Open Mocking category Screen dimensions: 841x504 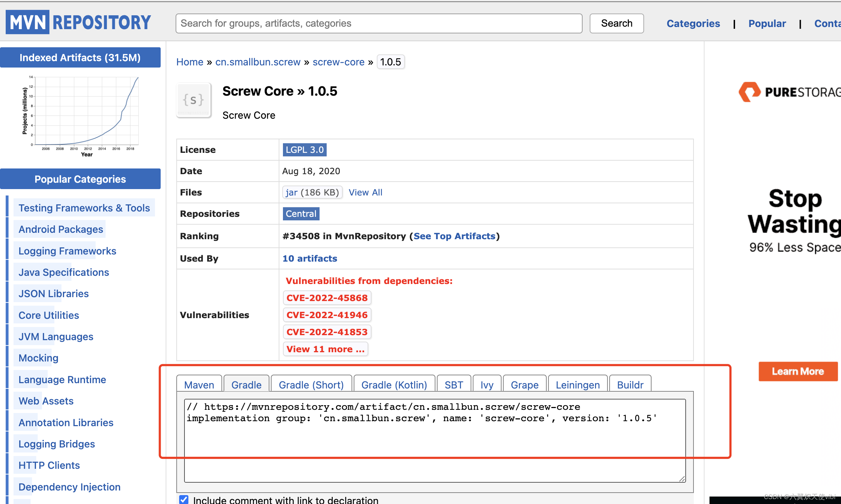pos(38,358)
